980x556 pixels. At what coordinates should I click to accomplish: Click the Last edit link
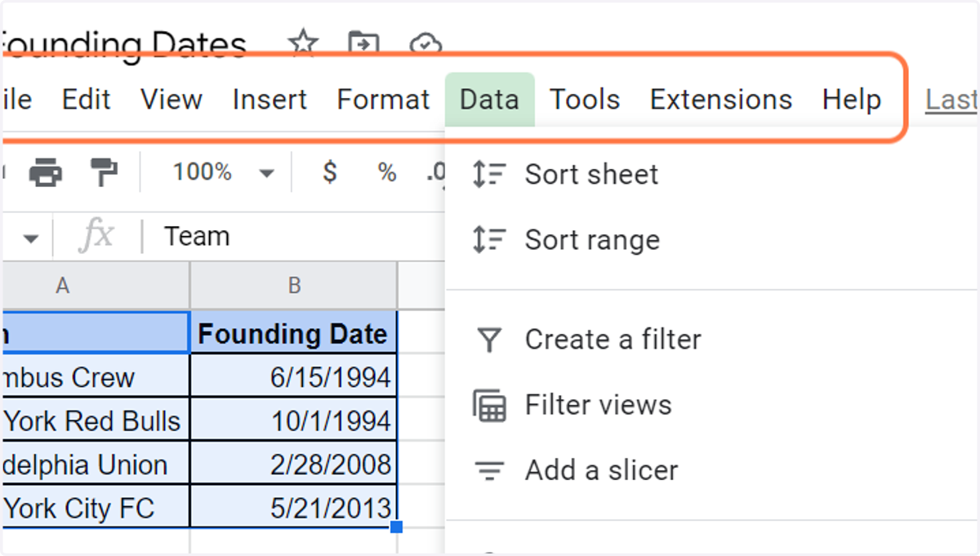tap(952, 100)
